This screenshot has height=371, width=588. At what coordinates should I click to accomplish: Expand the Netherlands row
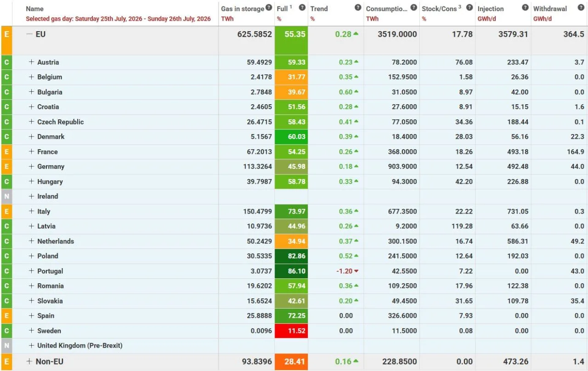point(32,241)
